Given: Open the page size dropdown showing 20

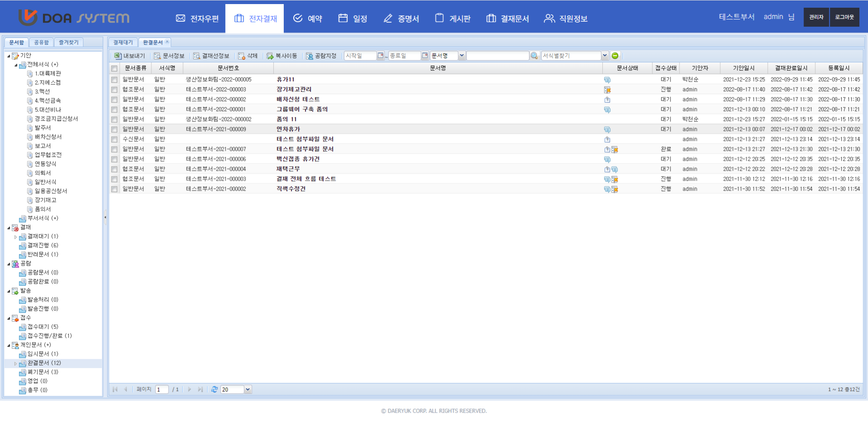Looking at the screenshot, I should (247, 389).
